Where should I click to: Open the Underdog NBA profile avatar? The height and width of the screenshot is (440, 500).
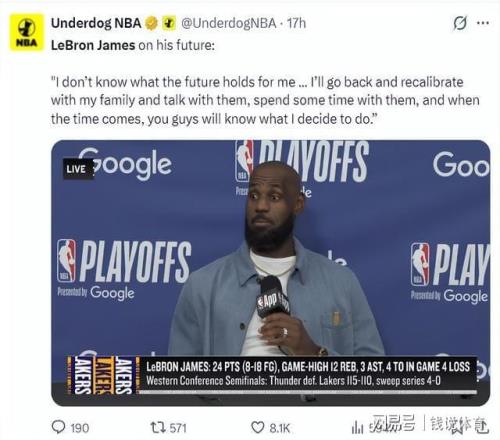point(27,32)
